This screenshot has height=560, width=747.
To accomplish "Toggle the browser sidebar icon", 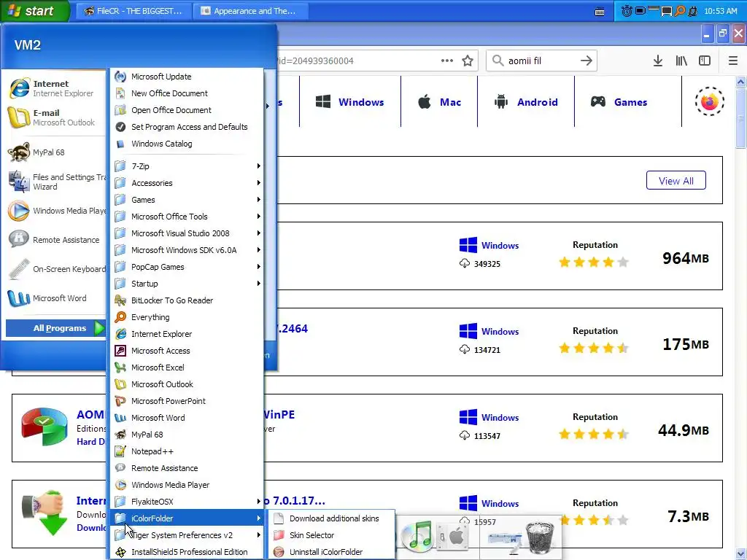I will pos(705,61).
